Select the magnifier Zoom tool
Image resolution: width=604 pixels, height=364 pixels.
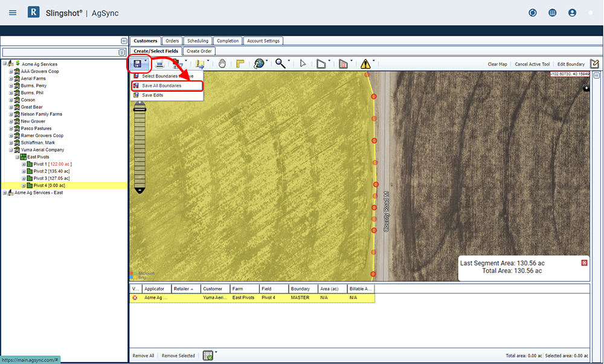(x=280, y=63)
